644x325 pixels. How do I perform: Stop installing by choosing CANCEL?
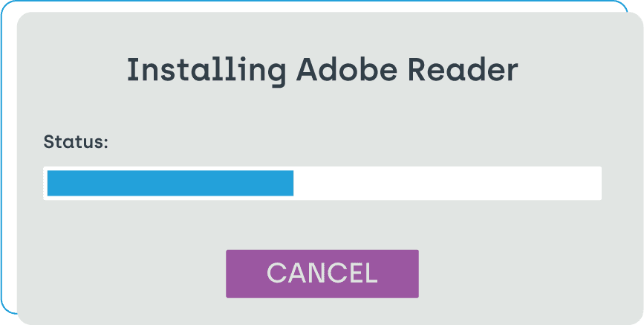pos(322,274)
